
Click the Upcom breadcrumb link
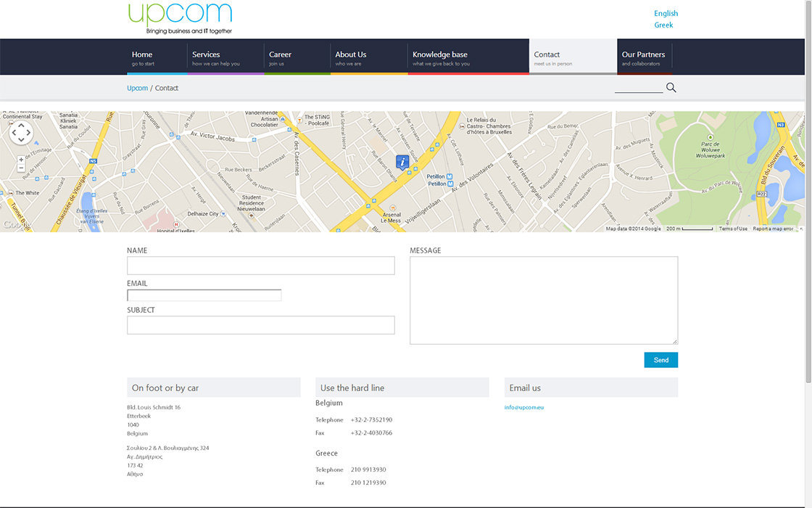tap(137, 88)
